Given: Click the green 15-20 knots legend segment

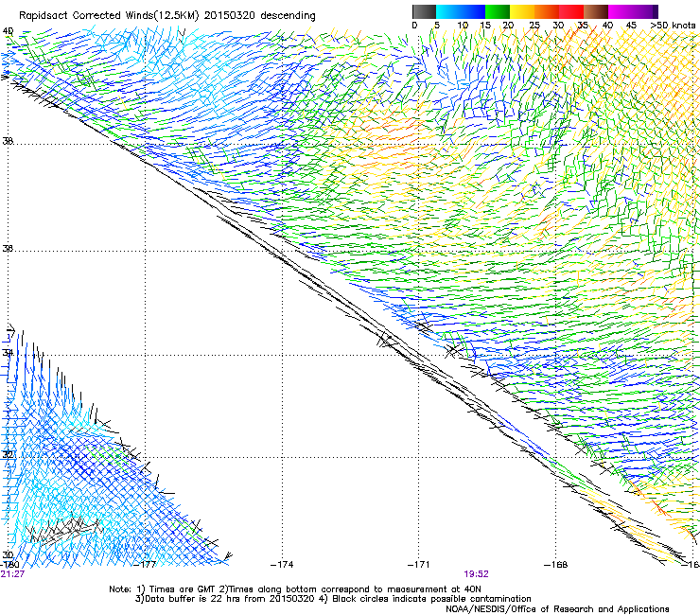Looking at the screenshot, I should point(498,11).
